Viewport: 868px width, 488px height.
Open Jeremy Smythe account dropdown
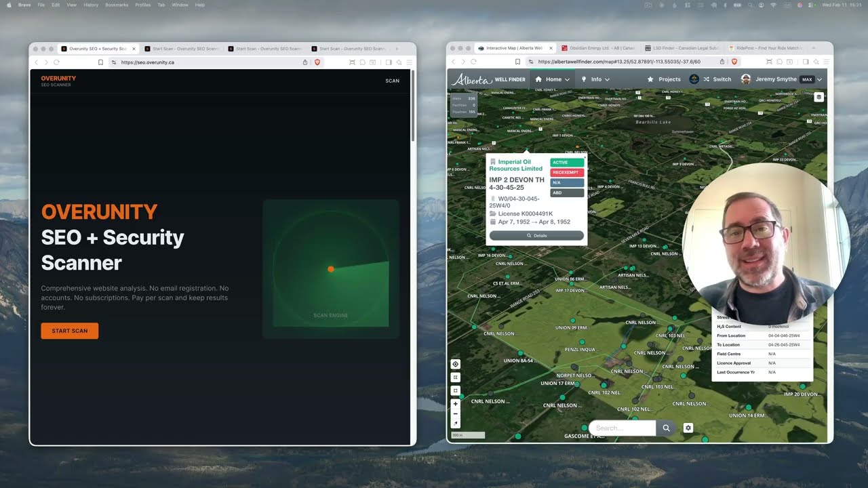[781, 79]
